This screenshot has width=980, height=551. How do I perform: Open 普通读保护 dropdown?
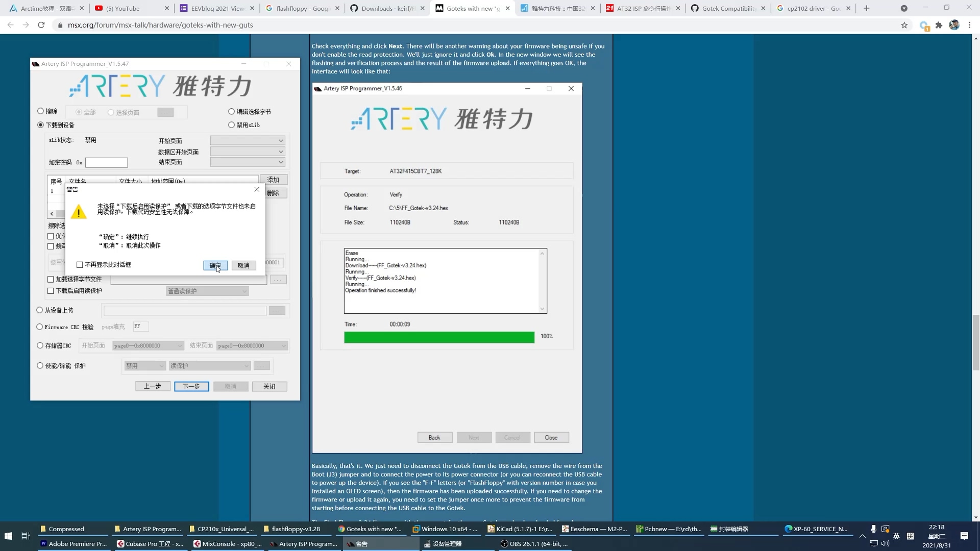(207, 291)
